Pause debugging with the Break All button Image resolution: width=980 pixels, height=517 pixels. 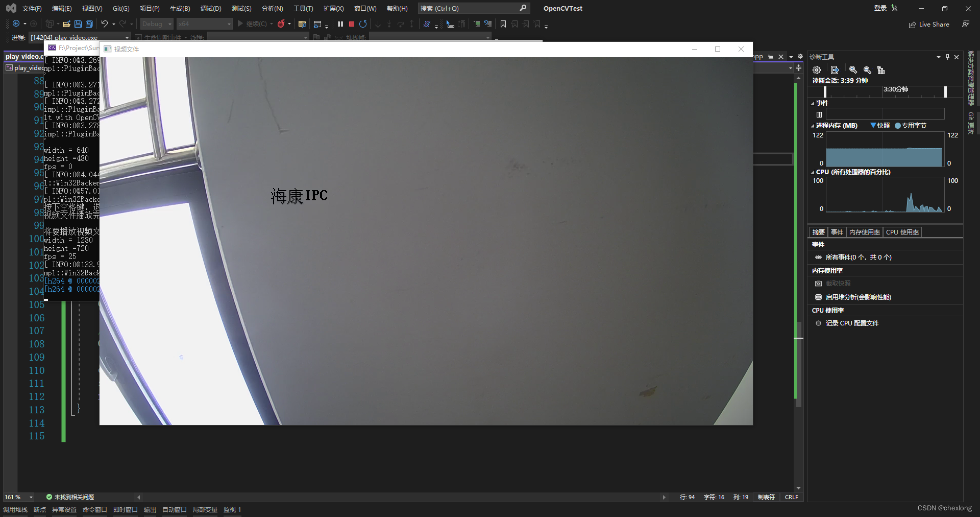[x=340, y=24]
